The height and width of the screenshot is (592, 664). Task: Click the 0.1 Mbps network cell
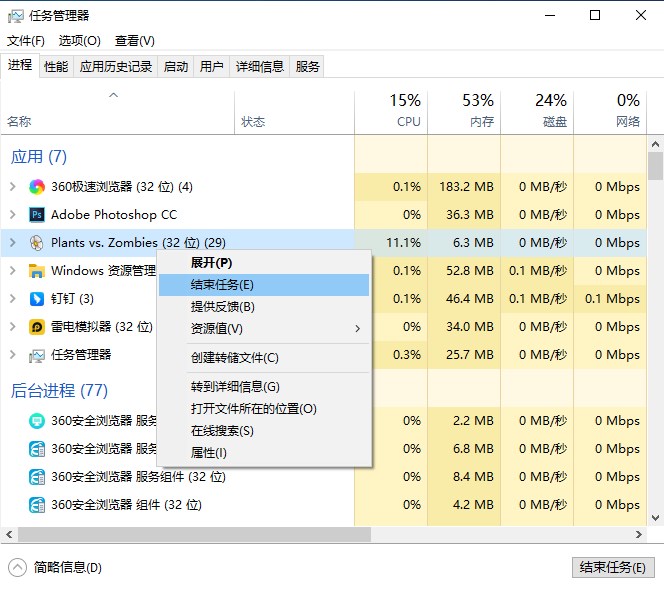tap(612, 299)
